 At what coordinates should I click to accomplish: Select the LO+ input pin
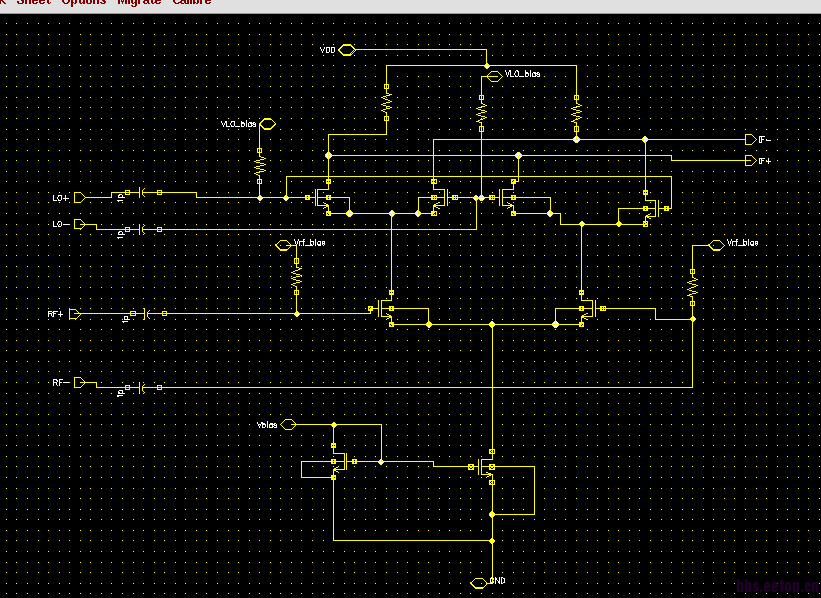click(x=80, y=197)
